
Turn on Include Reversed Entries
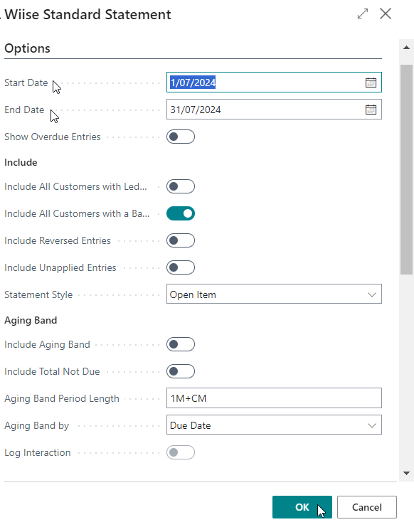[181, 240]
